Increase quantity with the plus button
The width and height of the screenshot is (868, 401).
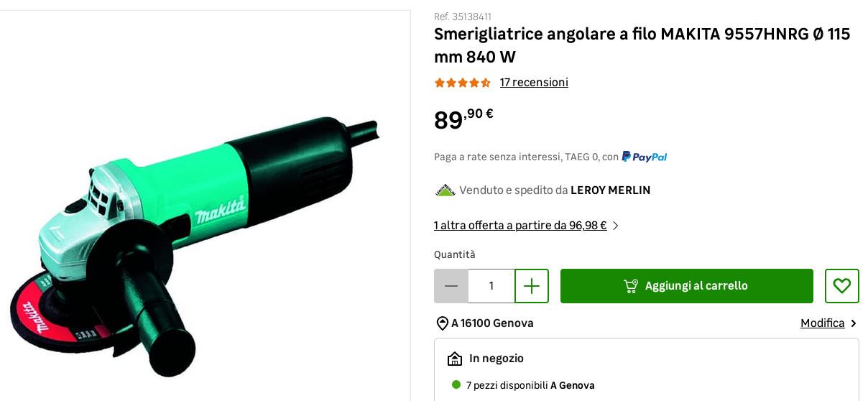point(532,286)
